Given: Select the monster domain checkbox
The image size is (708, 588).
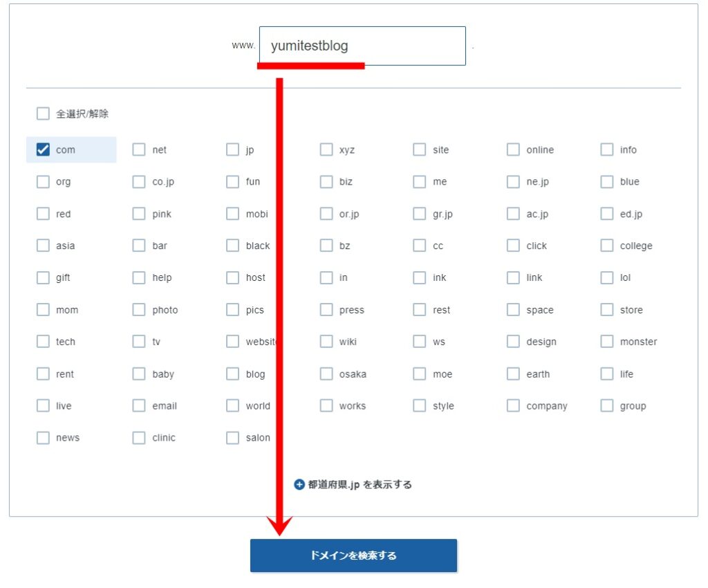Looking at the screenshot, I should click(x=607, y=342).
